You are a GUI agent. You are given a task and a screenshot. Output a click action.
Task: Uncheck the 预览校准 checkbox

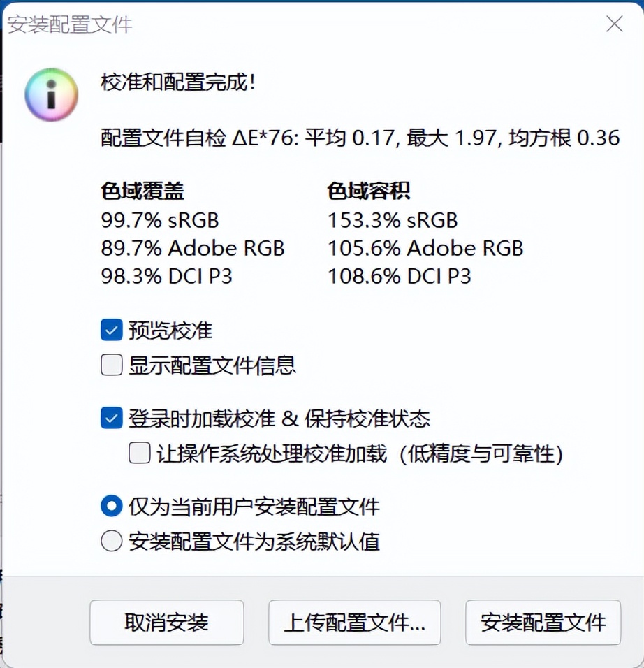(x=110, y=330)
